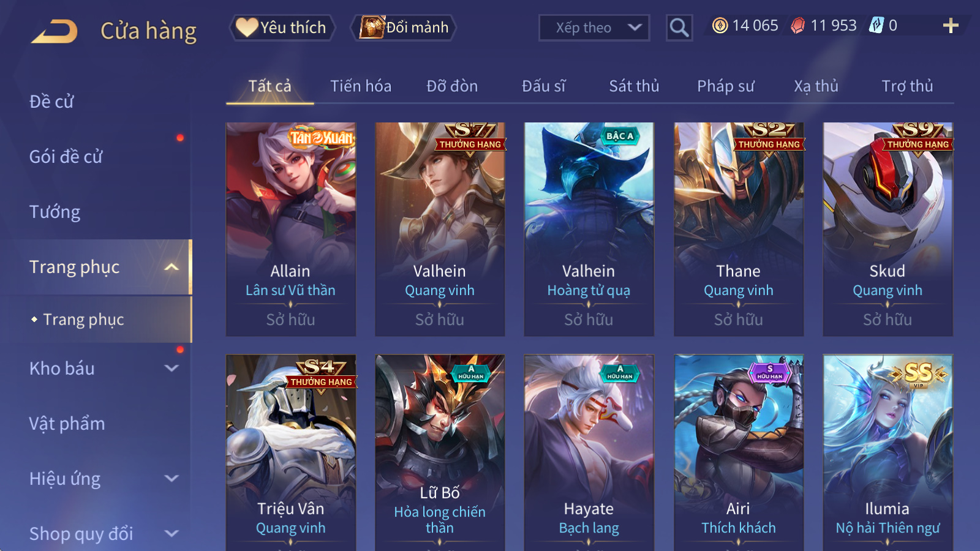Click the gold coin balance icon
This screenshot has width=980, height=551.
click(x=720, y=26)
